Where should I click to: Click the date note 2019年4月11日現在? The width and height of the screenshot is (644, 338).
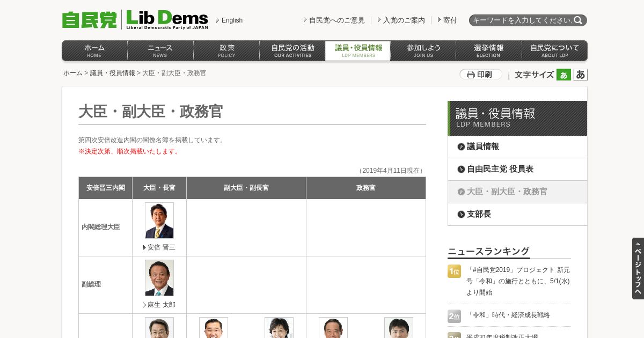[391, 171]
